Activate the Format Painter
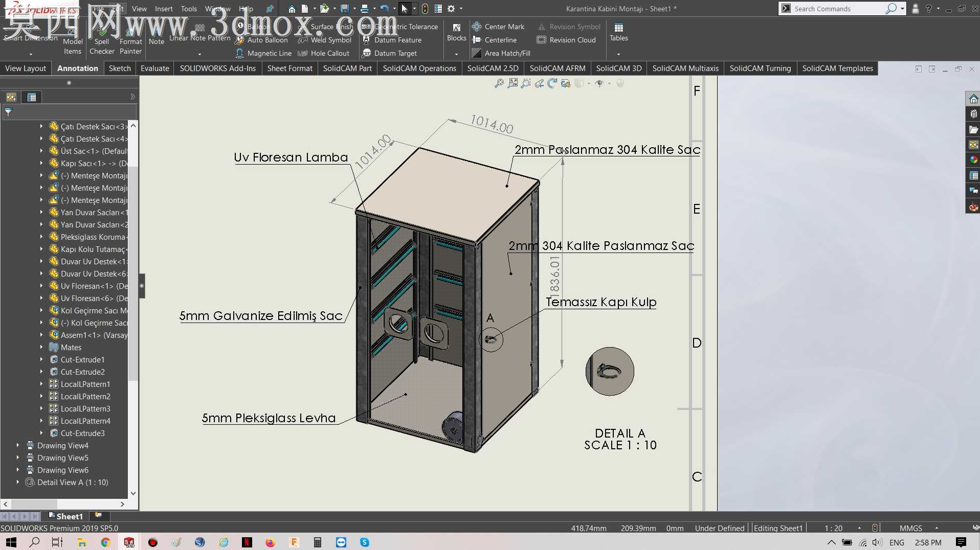 click(130, 40)
